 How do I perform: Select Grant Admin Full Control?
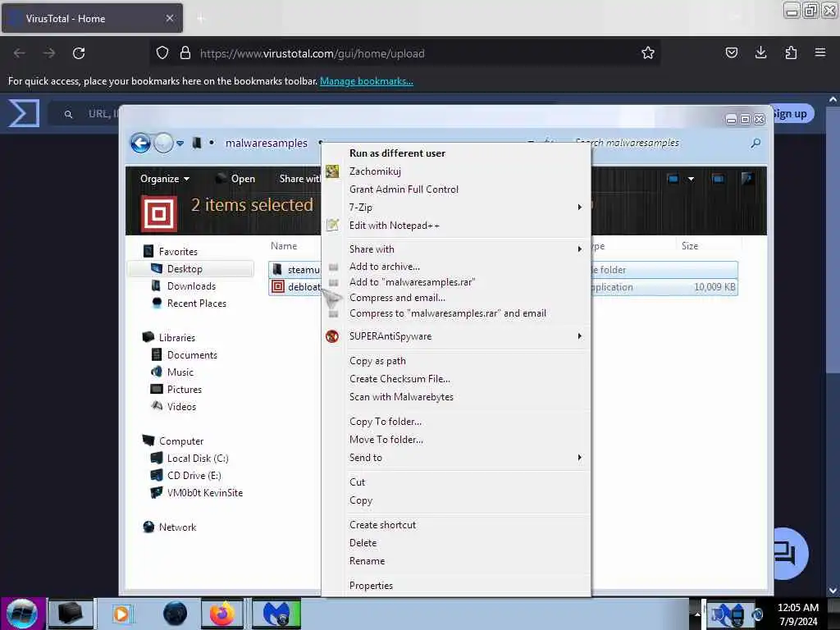[404, 189]
